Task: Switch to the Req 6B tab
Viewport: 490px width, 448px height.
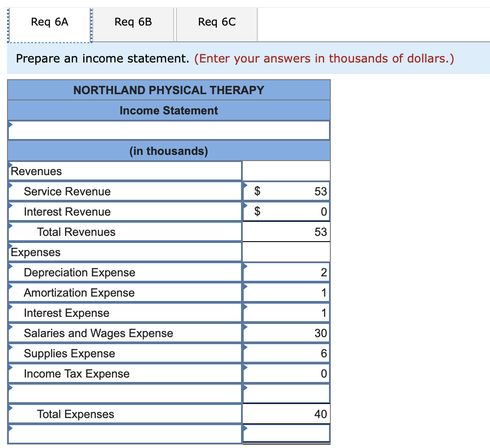Action: (133, 21)
